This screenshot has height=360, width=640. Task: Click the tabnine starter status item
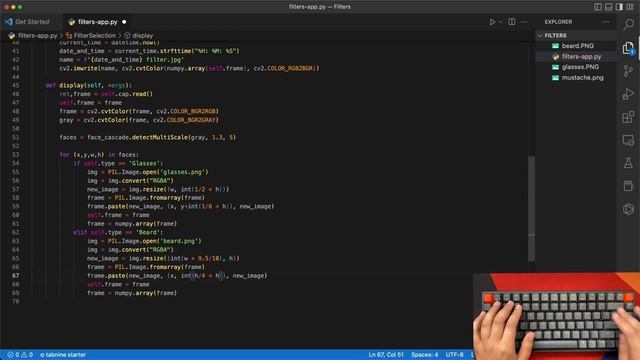pos(63,355)
